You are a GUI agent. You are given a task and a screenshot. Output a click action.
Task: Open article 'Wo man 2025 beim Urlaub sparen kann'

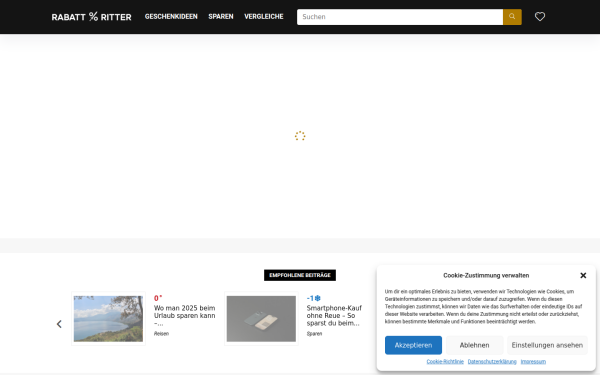click(184, 316)
